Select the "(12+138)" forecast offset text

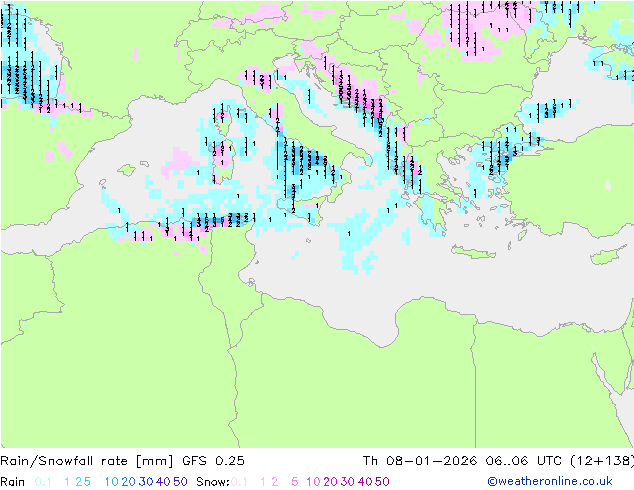602,461
